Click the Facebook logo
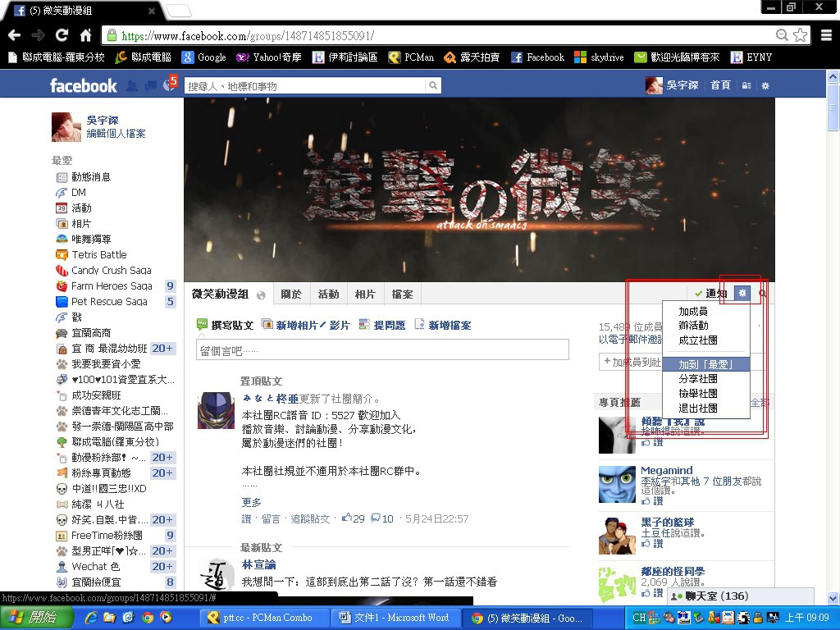The image size is (840, 630). [83, 85]
